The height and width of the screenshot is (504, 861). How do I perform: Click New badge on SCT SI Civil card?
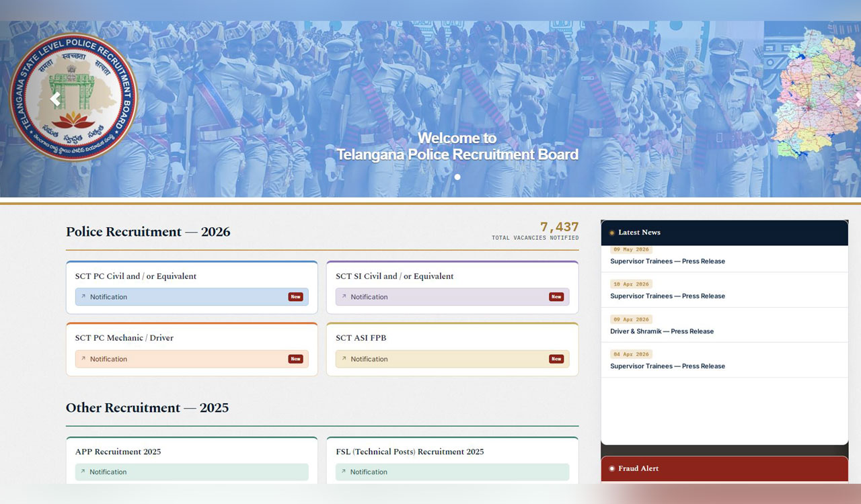coord(556,297)
